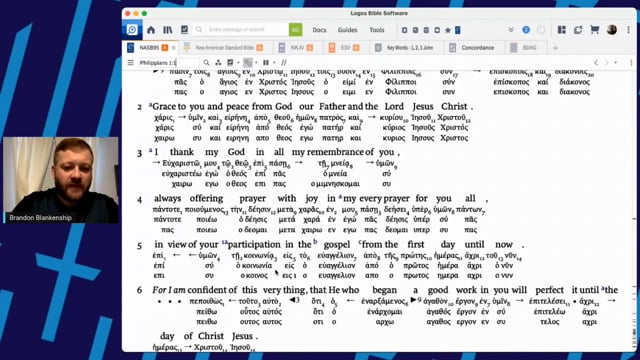This screenshot has height=360, width=640.
Task: Open the user profile avatar
Action: tap(611, 30)
